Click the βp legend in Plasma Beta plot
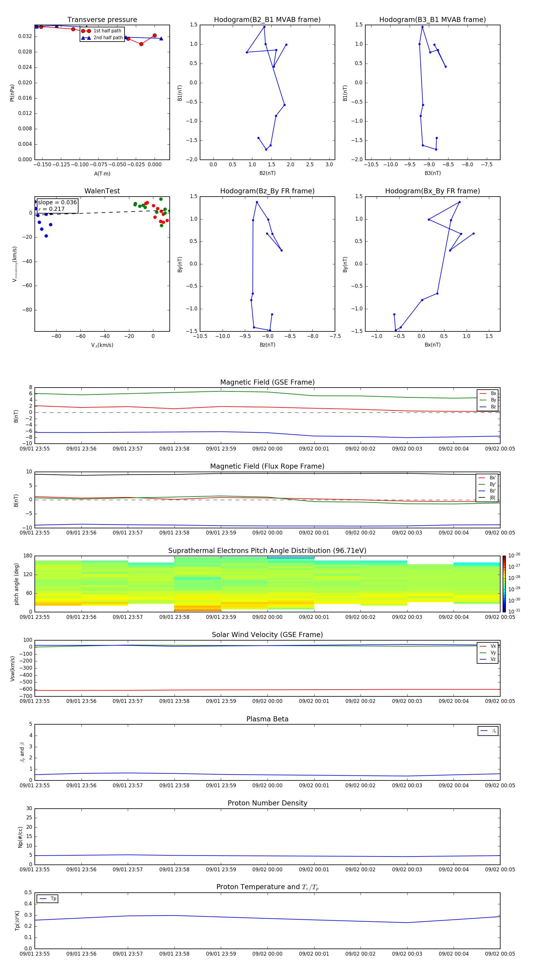This screenshot has height=980, width=535. 488,731
